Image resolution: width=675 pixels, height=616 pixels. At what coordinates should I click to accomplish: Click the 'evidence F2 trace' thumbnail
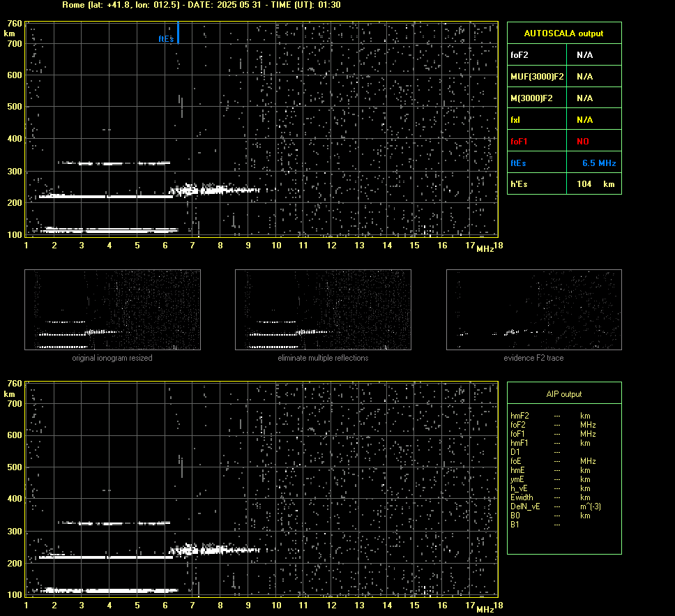[534, 310]
